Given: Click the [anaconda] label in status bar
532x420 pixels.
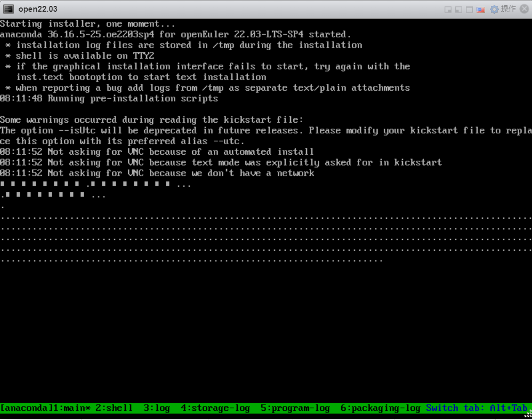Looking at the screenshot, I should [25, 408].
